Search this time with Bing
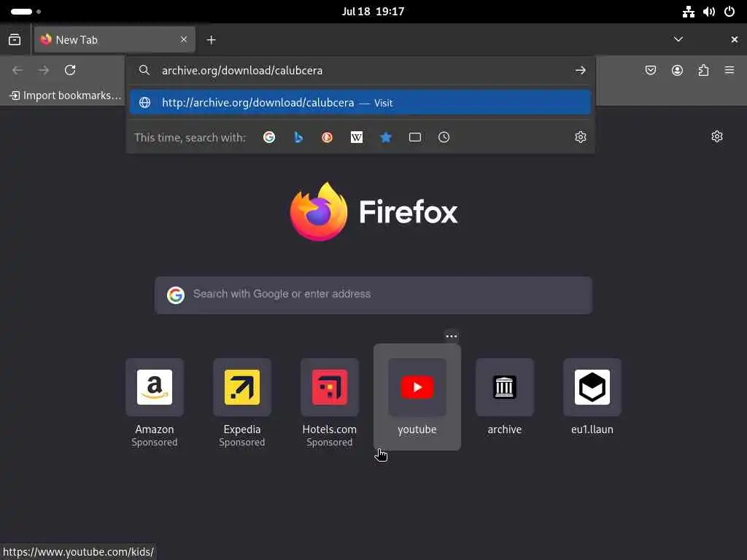 298,137
